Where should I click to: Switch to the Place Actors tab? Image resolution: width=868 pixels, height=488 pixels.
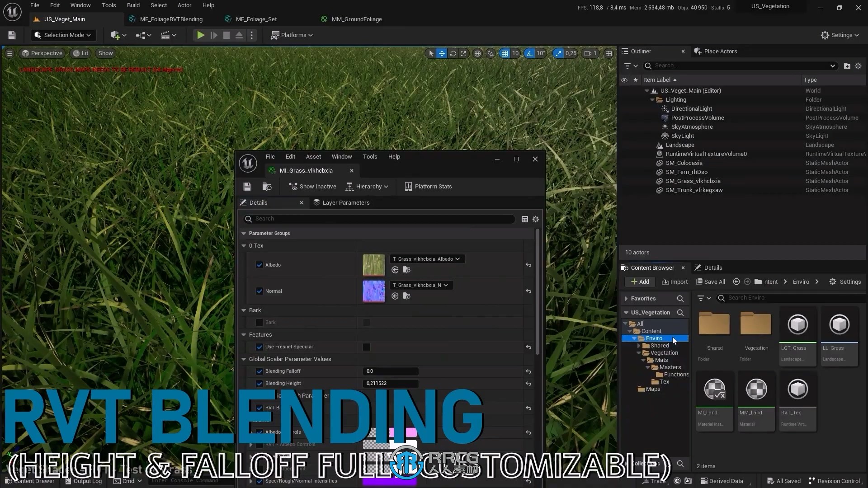(716, 52)
